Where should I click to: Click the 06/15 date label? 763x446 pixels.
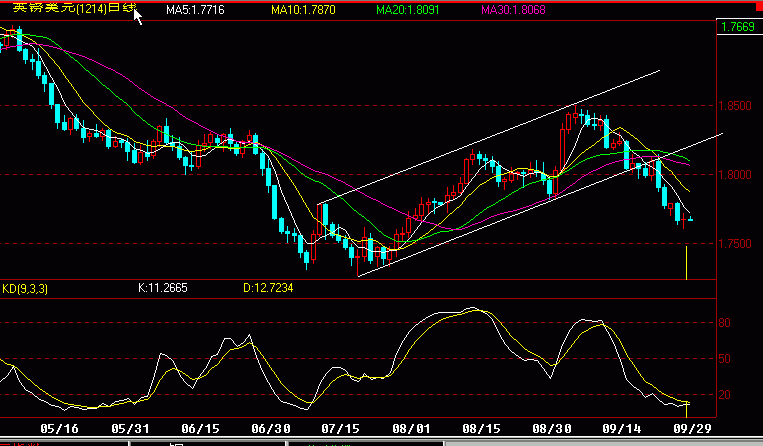[x=200, y=429]
